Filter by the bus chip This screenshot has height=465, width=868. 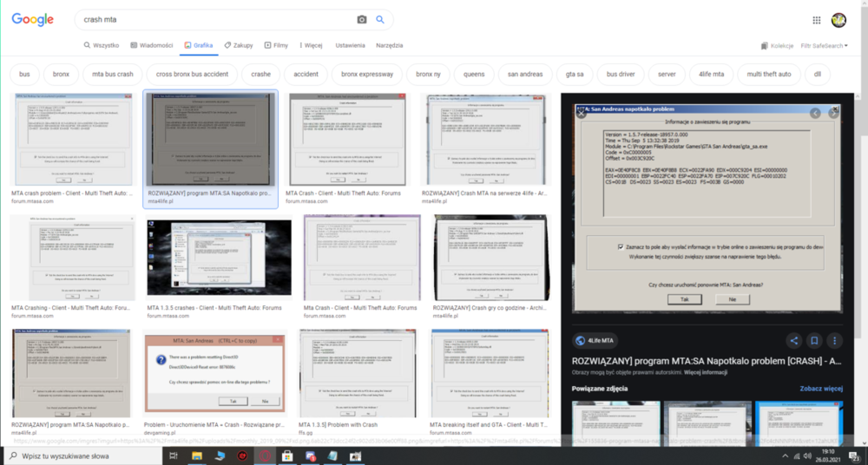point(25,75)
